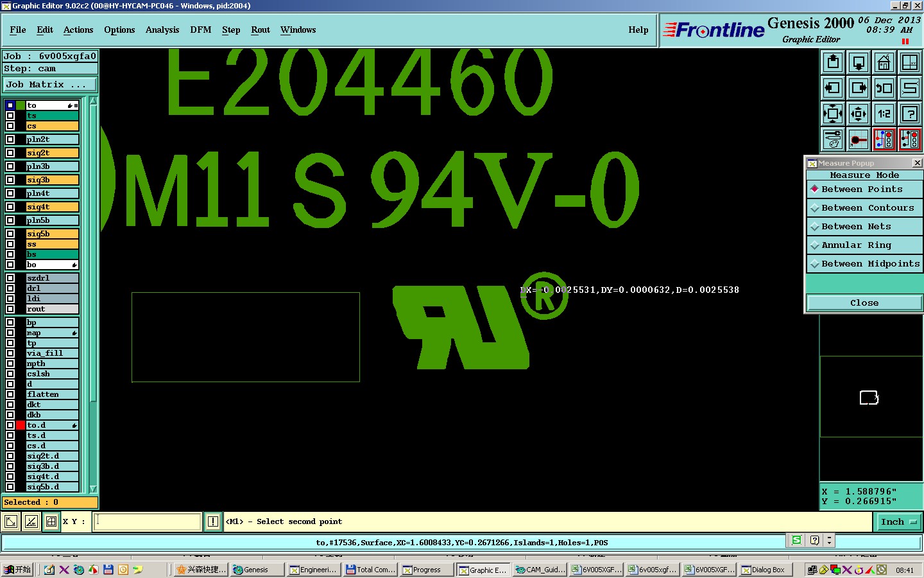Select Between Contours measure mode
The height and width of the screenshot is (578, 924).
coord(864,208)
